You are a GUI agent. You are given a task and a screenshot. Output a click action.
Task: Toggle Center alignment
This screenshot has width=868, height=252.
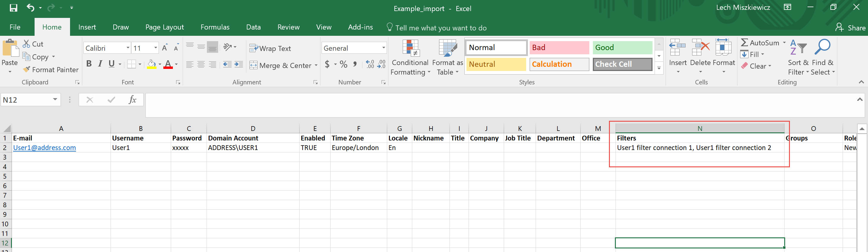(201, 64)
